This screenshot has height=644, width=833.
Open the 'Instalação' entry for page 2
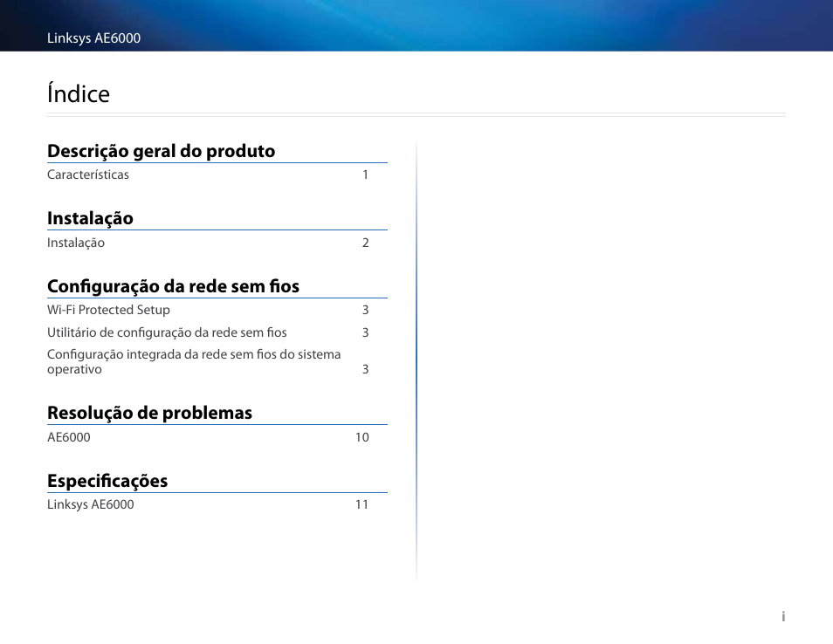point(76,243)
